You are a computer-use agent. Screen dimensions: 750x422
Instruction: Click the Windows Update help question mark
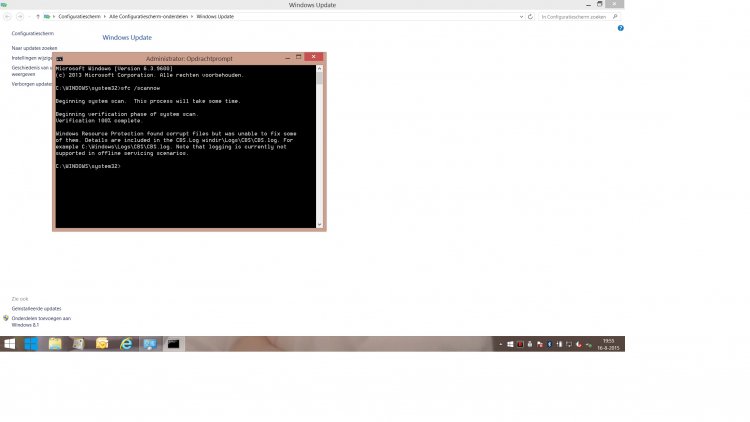point(620,28)
